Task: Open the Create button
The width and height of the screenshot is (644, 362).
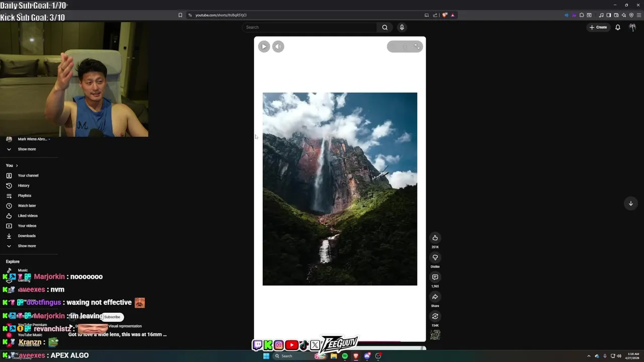Action: pyautogui.click(x=598, y=27)
